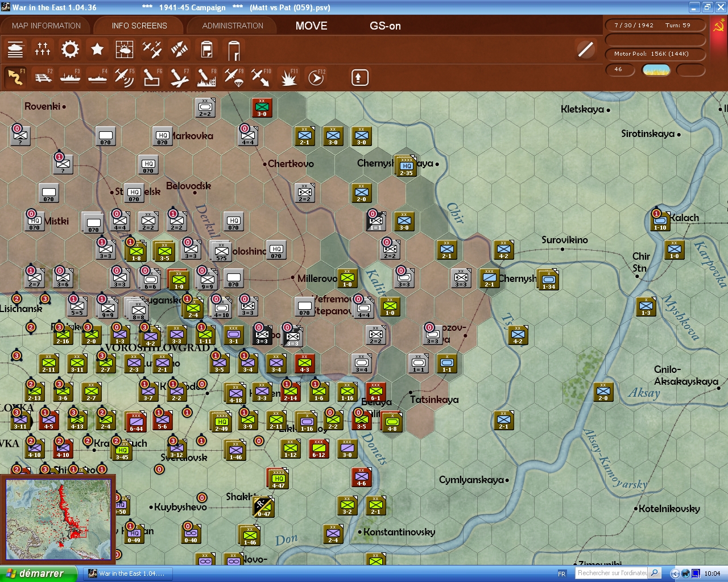Click the minimap overview thumbnail

(58, 518)
